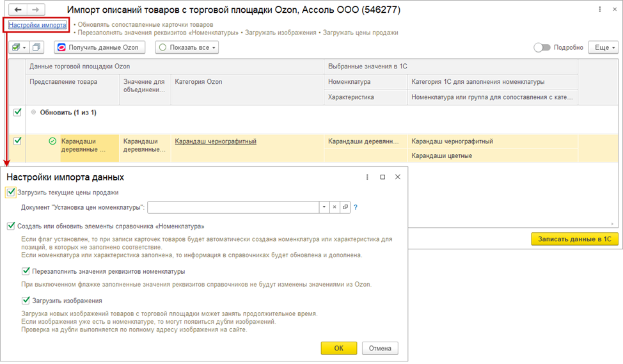
Task: Open the check-marks toolbar dropdown menu
Action: (18, 47)
